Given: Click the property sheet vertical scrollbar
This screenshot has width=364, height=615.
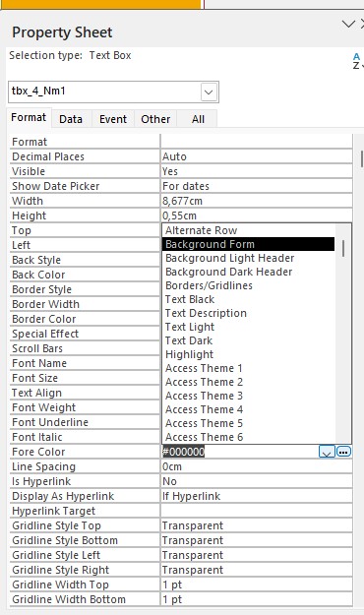Looking at the screenshot, I should (362, 158).
